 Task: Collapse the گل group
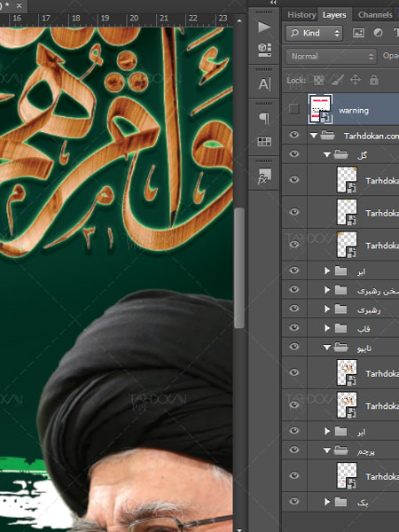tap(327, 154)
